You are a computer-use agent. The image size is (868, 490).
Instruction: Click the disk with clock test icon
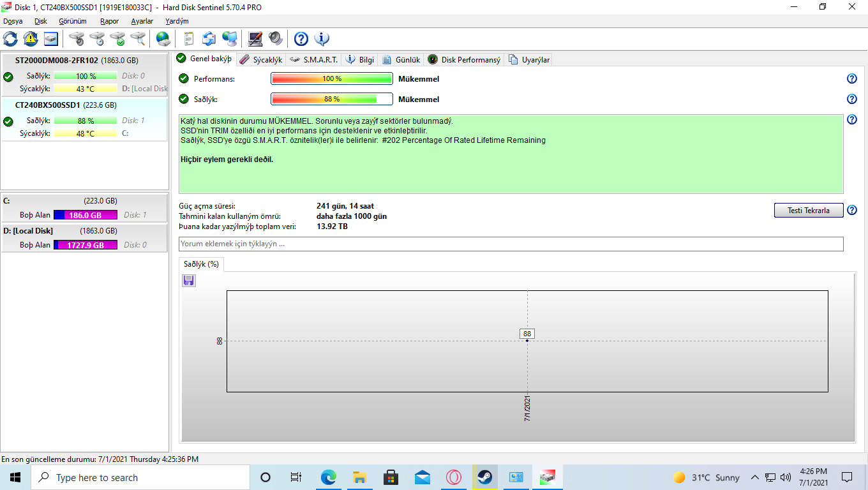97,39
